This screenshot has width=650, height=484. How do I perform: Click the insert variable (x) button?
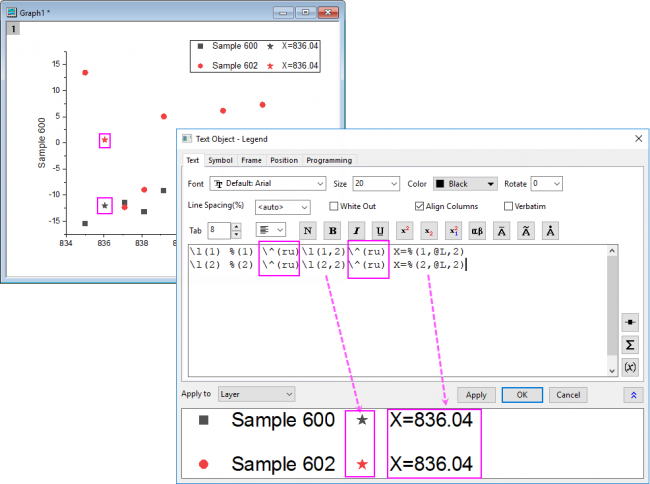click(x=630, y=366)
